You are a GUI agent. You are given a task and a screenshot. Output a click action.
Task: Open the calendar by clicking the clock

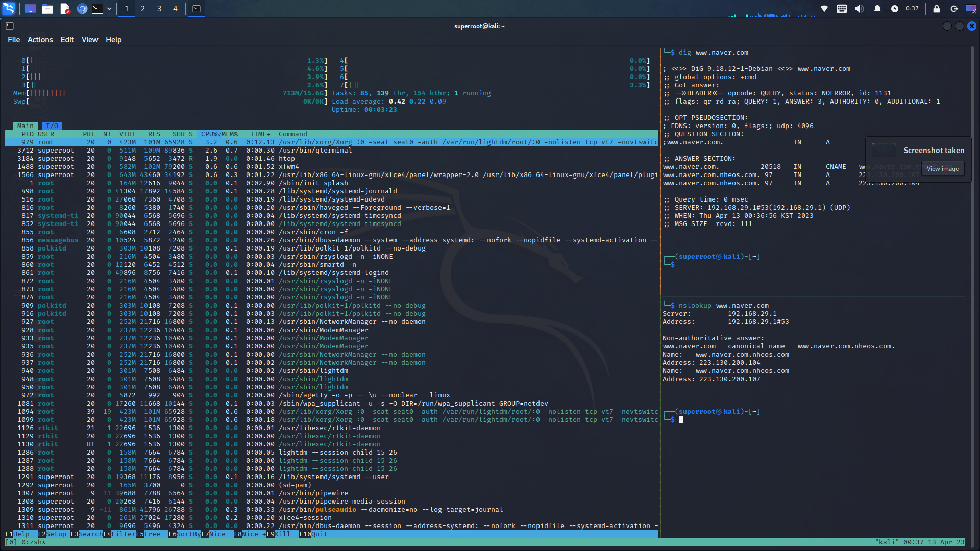tap(912, 8)
